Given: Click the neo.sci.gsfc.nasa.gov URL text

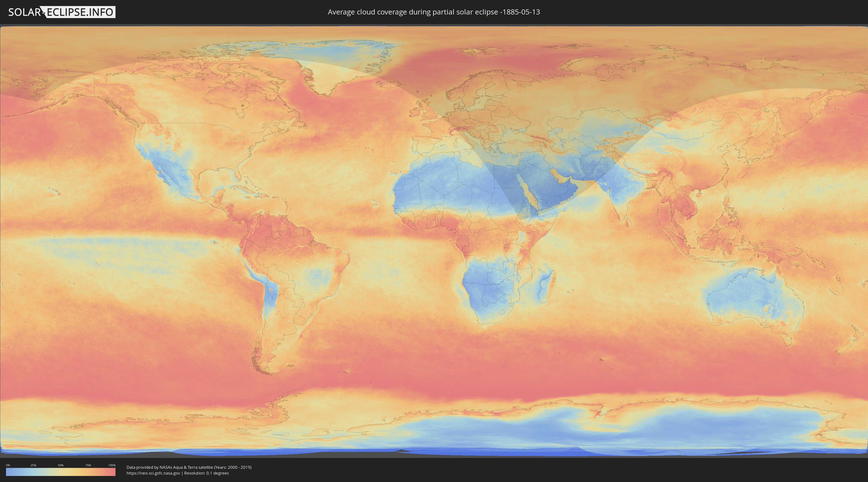Looking at the screenshot, I should 153,473.
